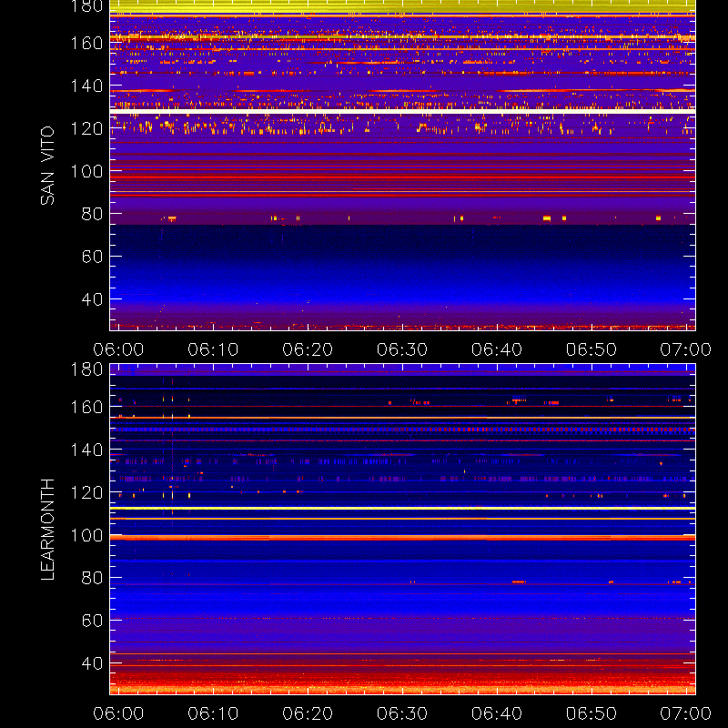728x728 pixels.
Task: Select 140 tick label on San Vito axis
Action: point(86,86)
